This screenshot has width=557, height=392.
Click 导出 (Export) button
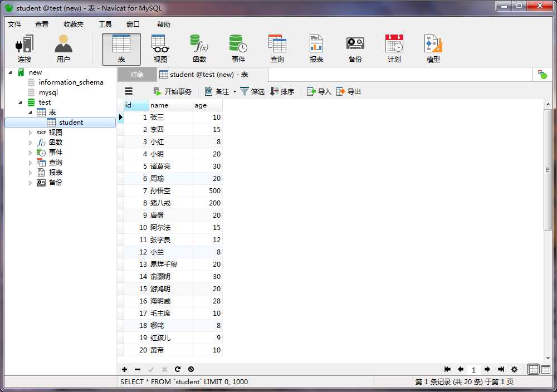click(x=349, y=92)
